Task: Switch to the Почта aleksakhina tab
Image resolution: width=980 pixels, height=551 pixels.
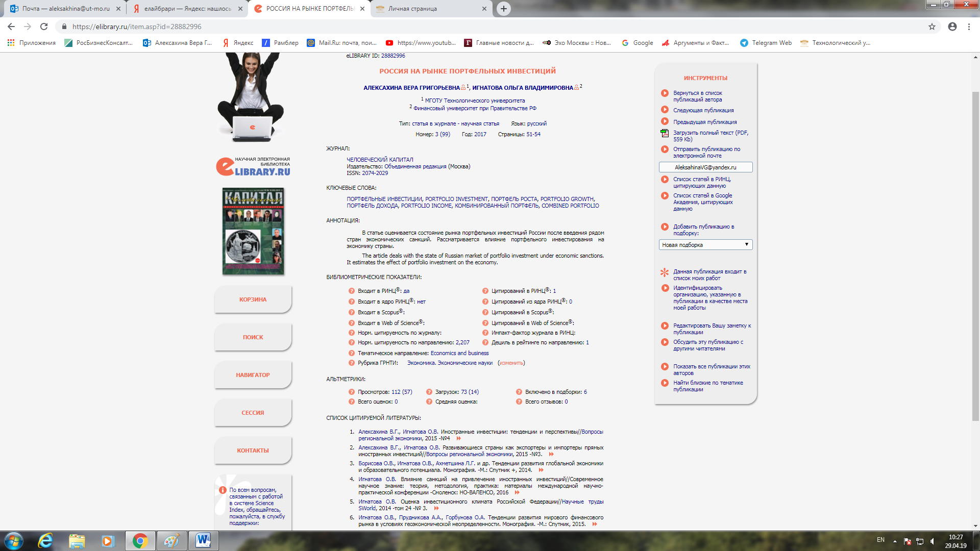Action: pos(65,9)
